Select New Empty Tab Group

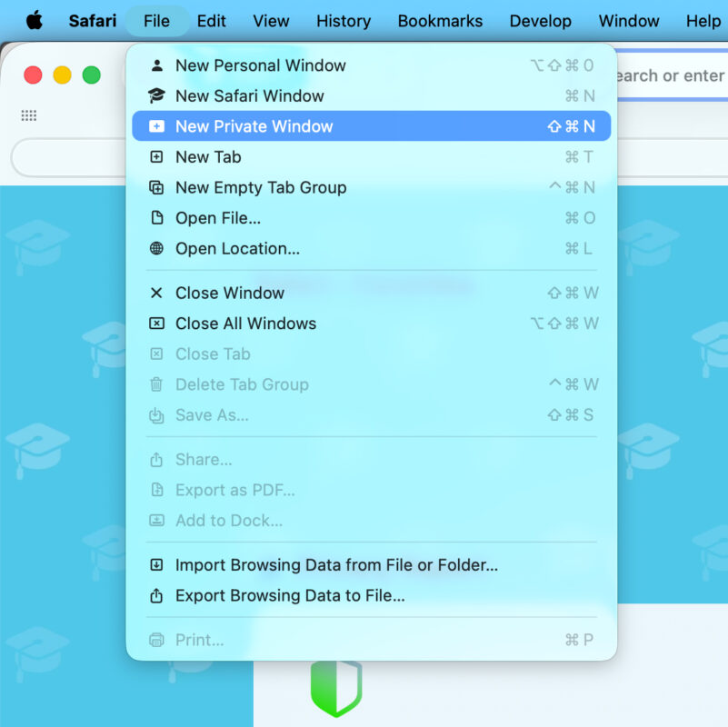(x=372, y=187)
